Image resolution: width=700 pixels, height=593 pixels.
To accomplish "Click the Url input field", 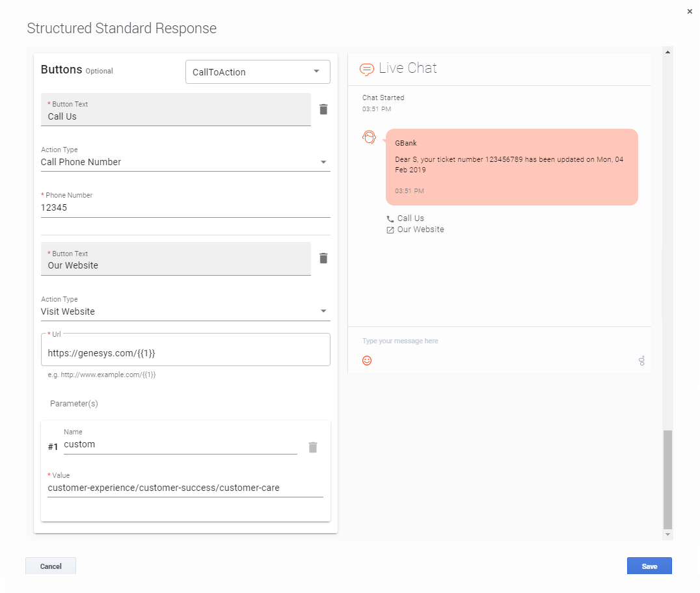I will point(185,353).
